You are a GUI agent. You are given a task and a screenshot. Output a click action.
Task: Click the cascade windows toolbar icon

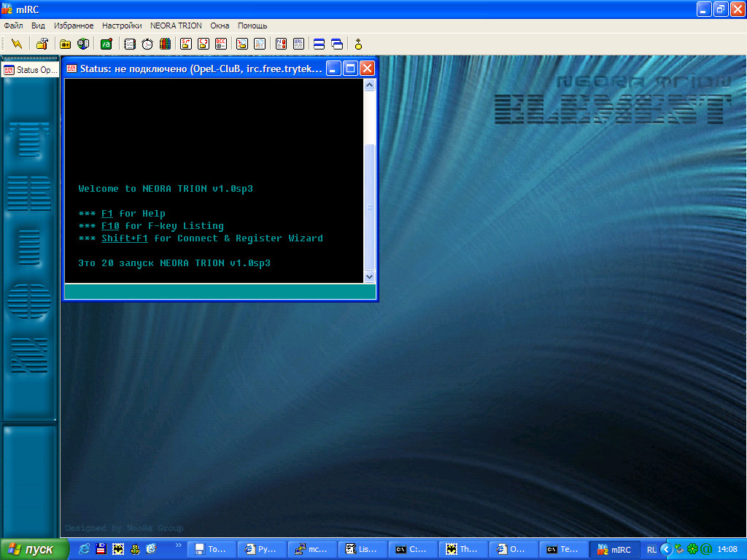coord(337,44)
